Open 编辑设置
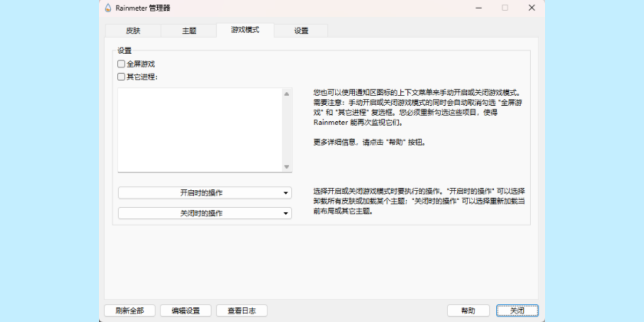Image resolution: width=644 pixels, height=322 pixels. tap(186, 311)
